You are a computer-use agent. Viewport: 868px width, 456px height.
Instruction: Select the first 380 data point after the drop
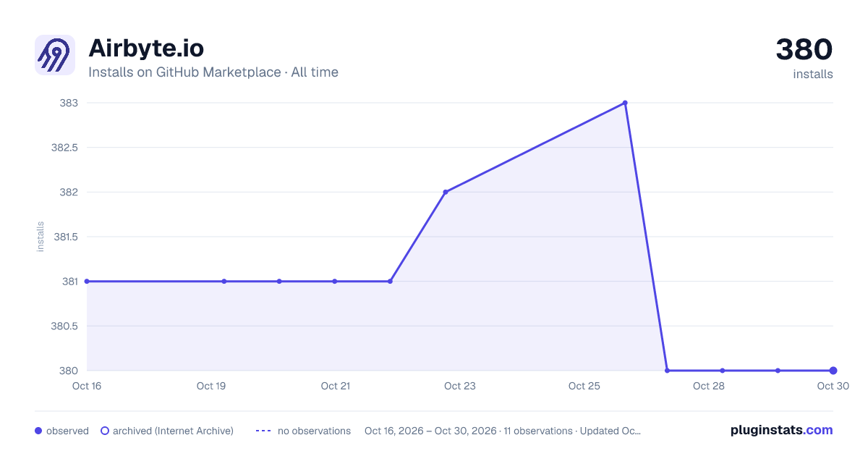pos(667,371)
